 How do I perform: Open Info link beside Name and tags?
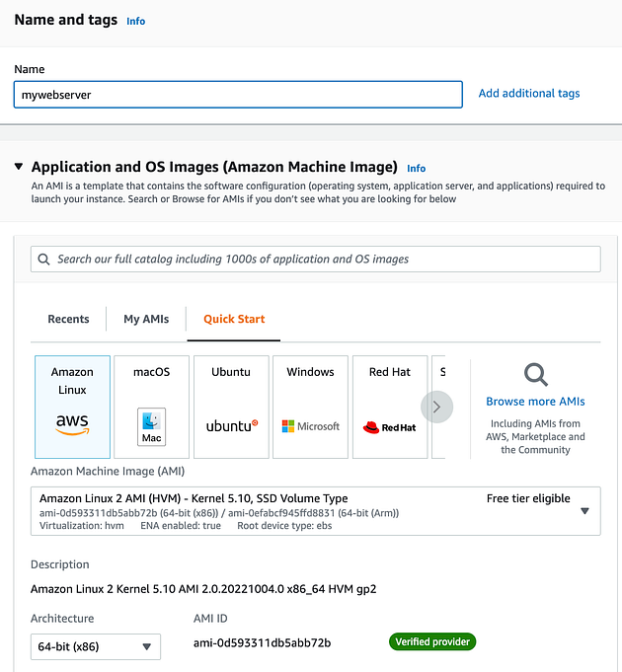[136, 21]
